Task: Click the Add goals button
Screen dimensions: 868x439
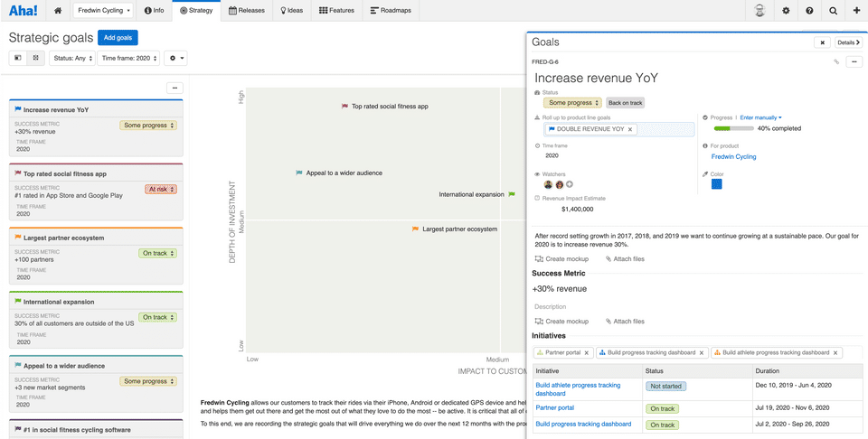Action: pyautogui.click(x=118, y=38)
